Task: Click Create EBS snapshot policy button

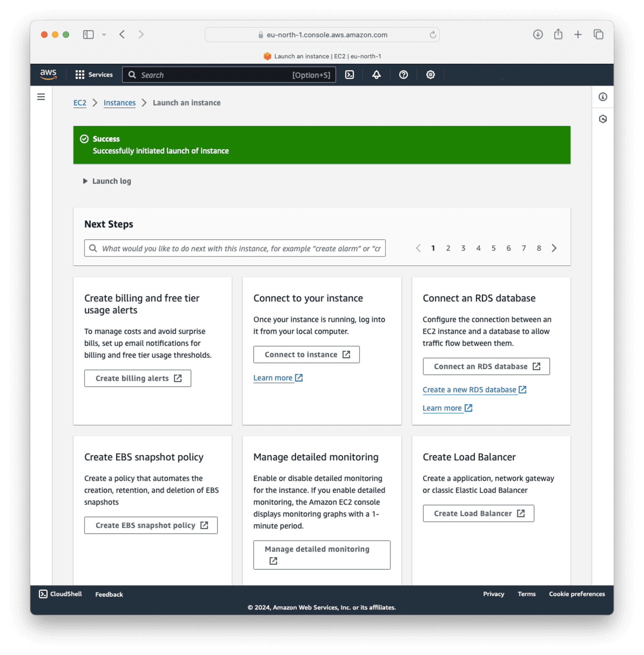Action: (x=151, y=525)
